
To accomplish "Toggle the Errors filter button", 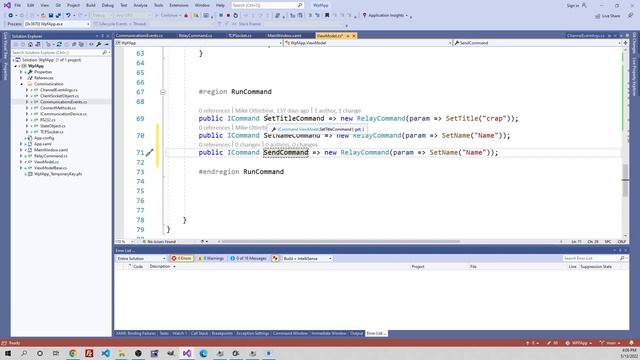I will (182, 258).
